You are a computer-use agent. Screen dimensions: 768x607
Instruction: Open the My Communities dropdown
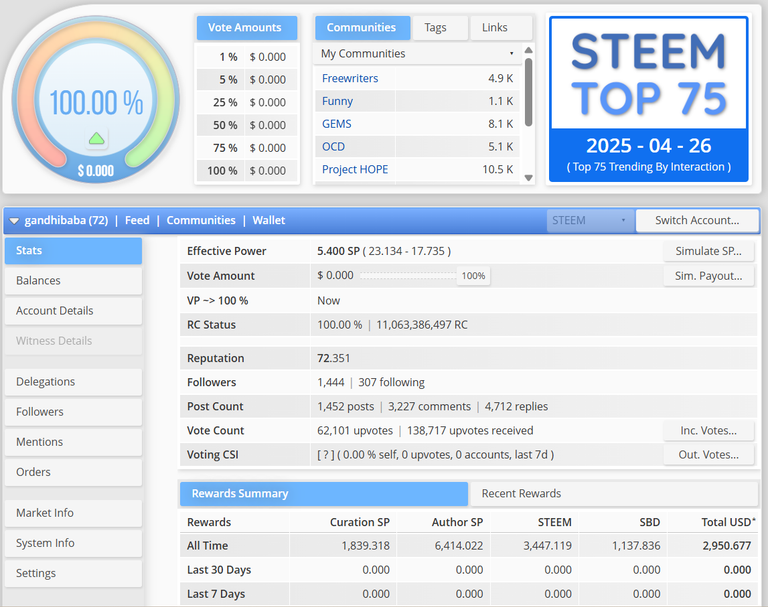417,53
